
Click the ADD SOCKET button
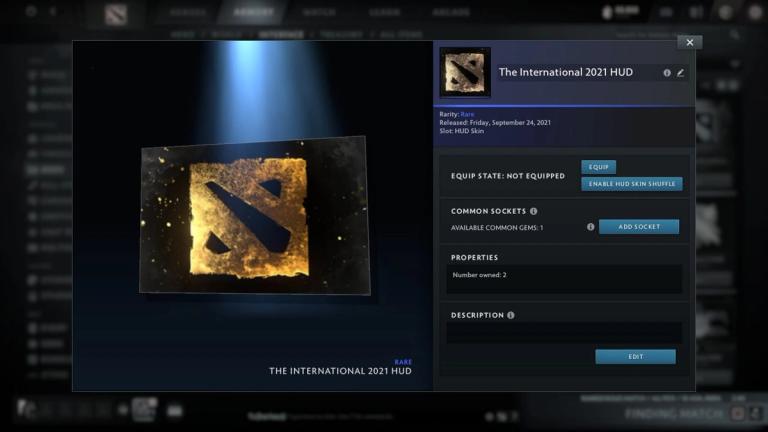click(x=639, y=227)
